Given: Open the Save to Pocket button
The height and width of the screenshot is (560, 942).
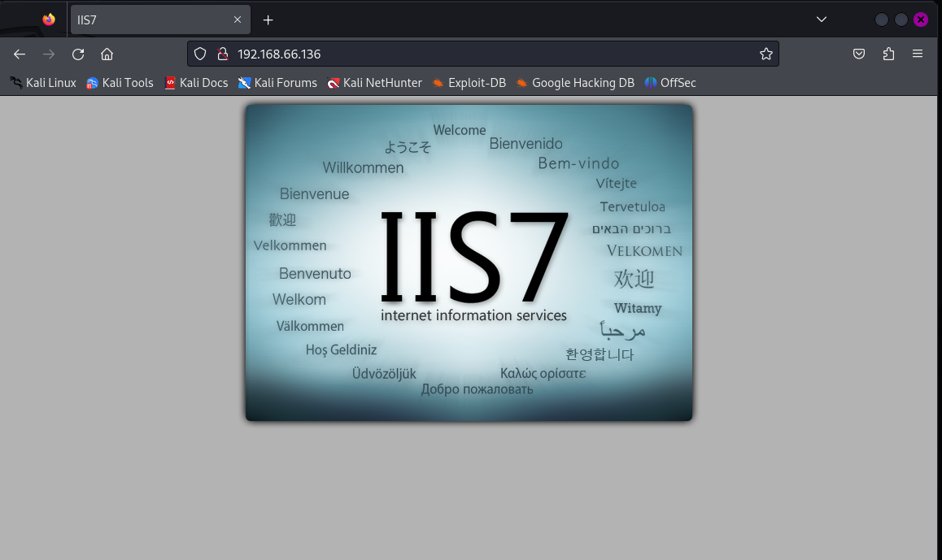Looking at the screenshot, I should 859,54.
